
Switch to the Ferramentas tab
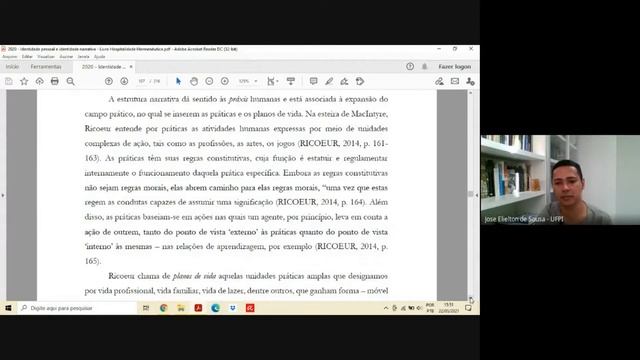click(46, 67)
